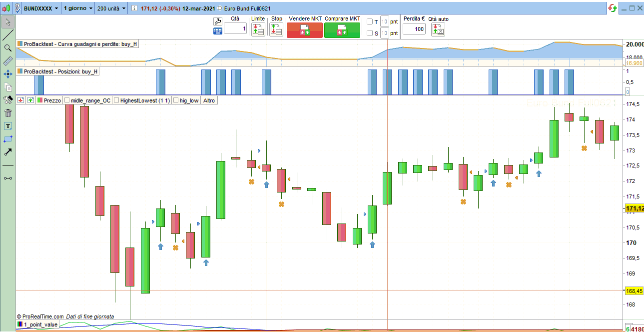
Task: Open the wrench trading settings icon
Action: pyautogui.click(x=217, y=21)
